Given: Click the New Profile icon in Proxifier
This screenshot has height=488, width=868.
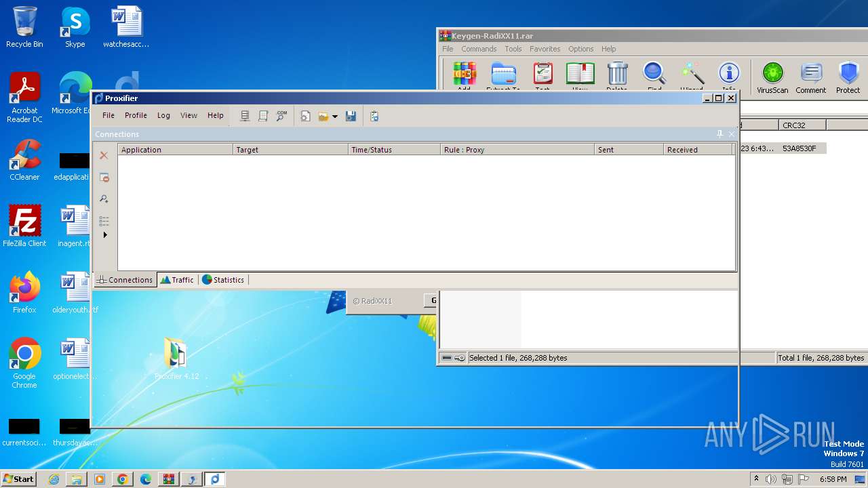Looking at the screenshot, I should click(306, 116).
